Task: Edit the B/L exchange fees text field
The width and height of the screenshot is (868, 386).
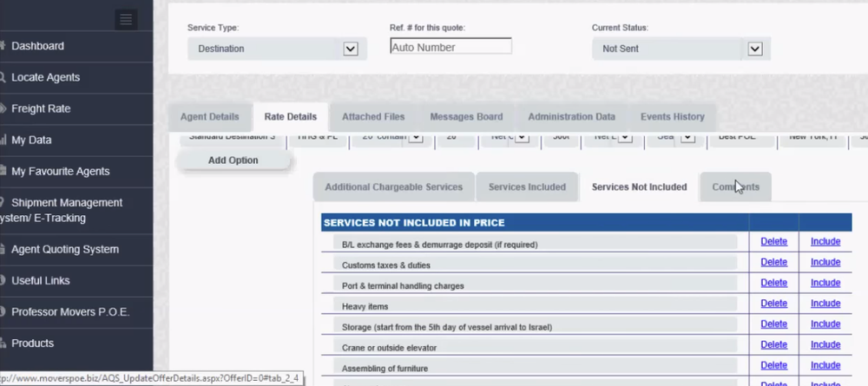Action: click(x=536, y=243)
